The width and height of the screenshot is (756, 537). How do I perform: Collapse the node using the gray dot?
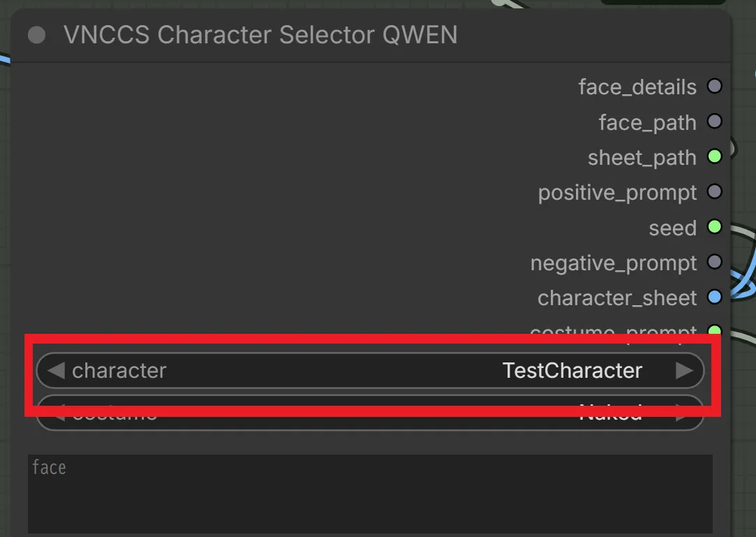coord(37,35)
